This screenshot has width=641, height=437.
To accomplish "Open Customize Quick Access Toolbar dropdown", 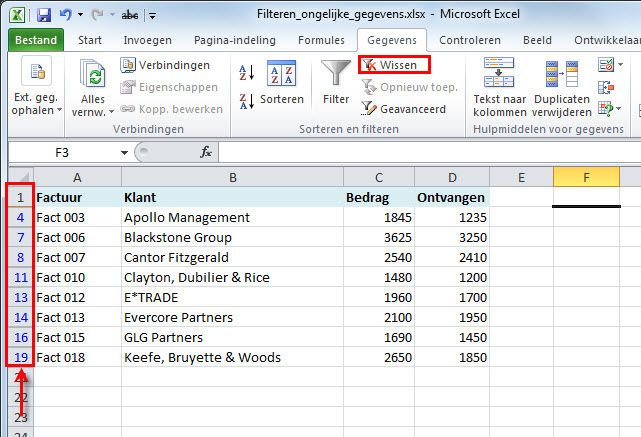I will 152,16.
